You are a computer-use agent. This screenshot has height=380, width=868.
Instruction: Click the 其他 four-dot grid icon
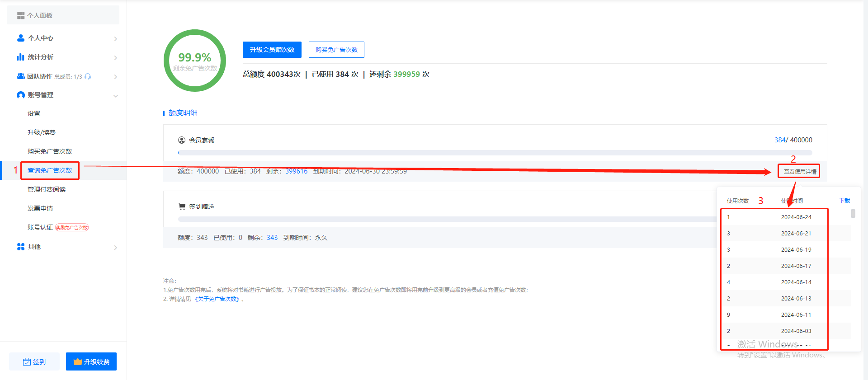21,247
